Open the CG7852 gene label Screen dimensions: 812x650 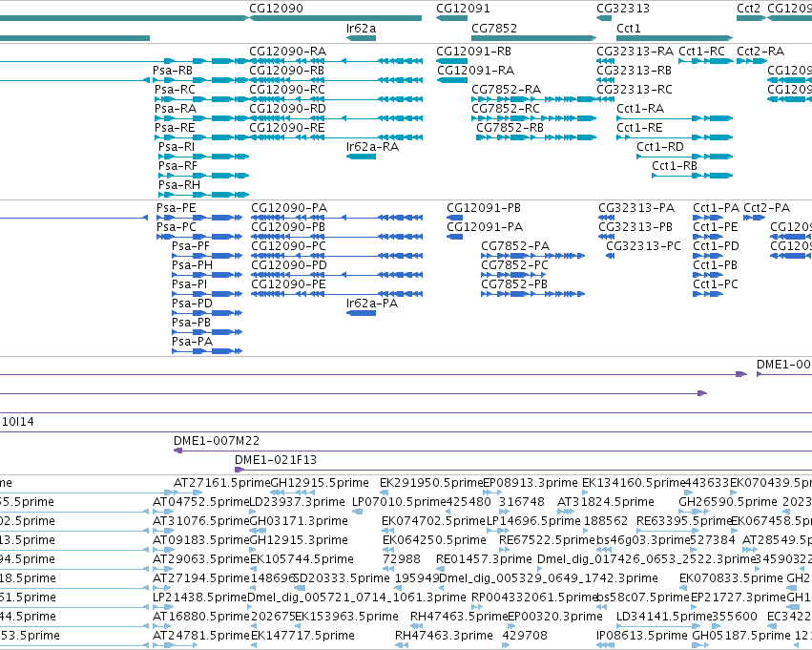[x=494, y=29]
